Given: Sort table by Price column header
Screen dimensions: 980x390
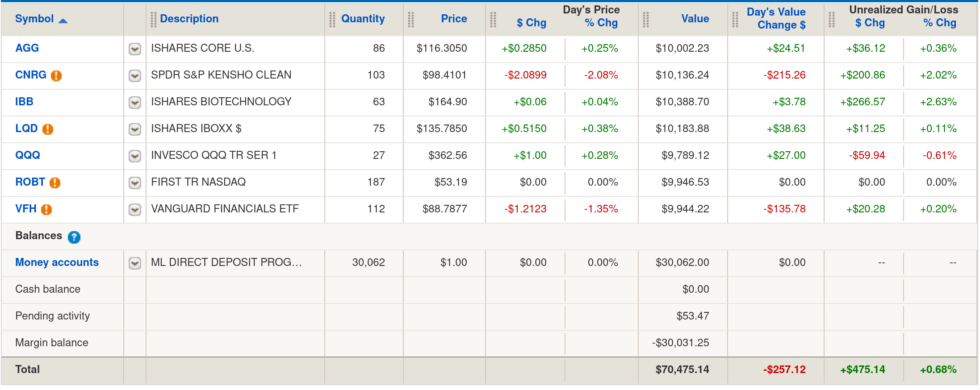Looking at the screenshot, I should 454,19.
